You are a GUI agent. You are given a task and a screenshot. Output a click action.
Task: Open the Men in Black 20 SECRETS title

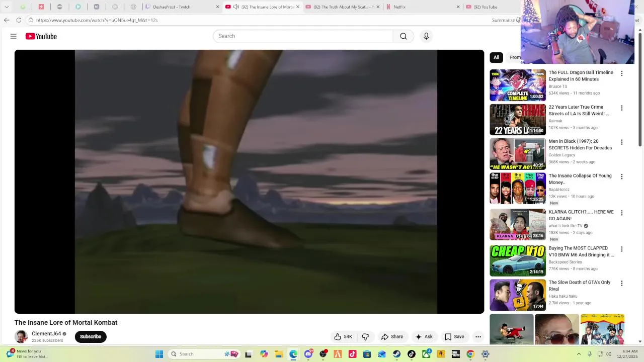coord(580,145)
